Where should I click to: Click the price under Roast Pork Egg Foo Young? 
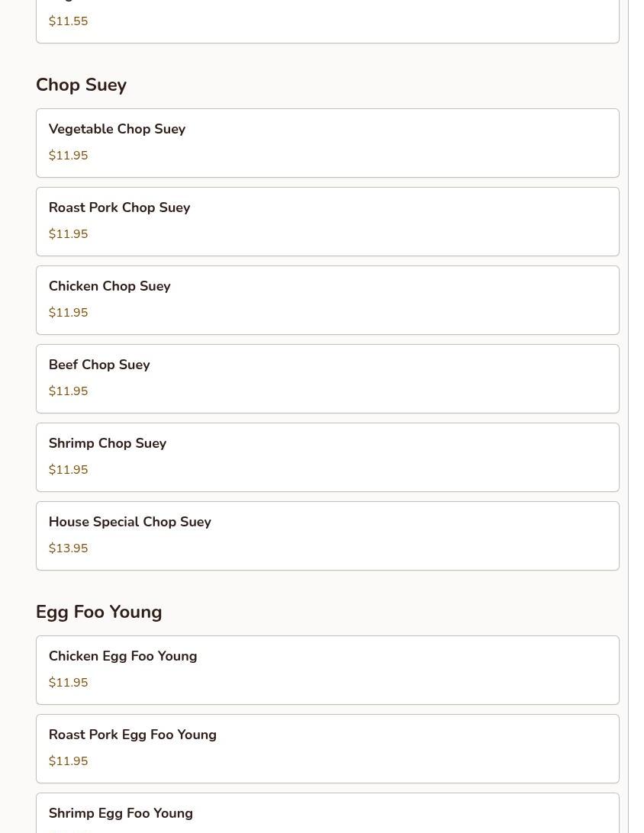coord(68,761)
